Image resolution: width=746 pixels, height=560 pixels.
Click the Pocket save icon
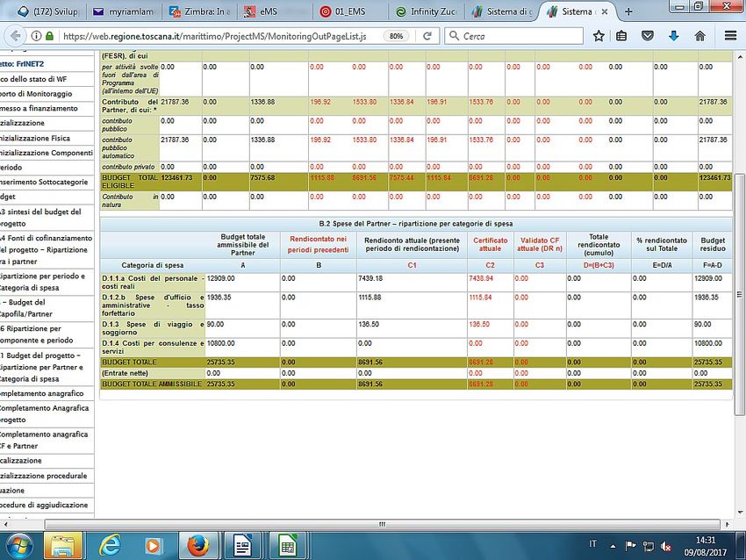[648, 36]
